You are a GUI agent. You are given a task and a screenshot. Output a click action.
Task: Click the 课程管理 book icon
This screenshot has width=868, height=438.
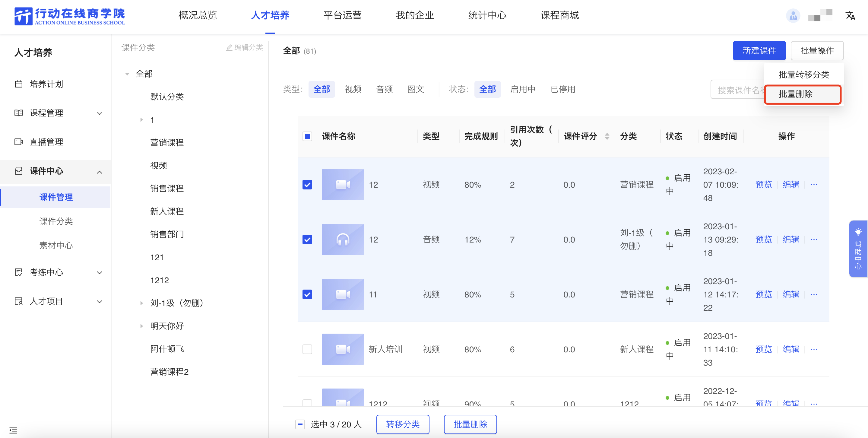(18, 113)
